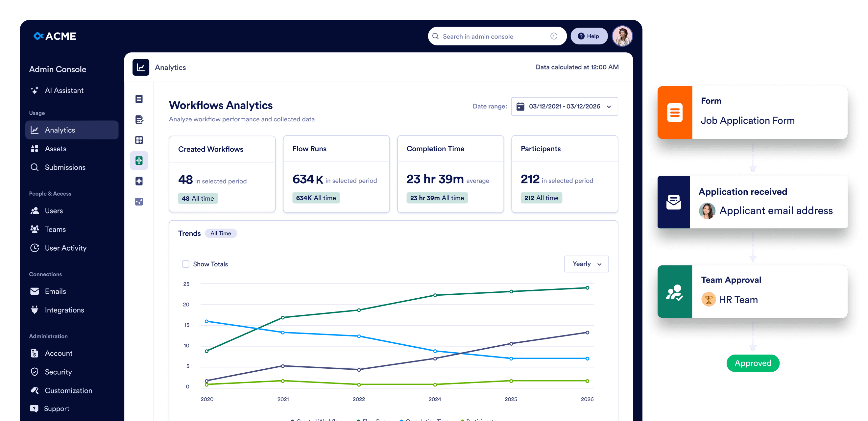The image size is (868, 421).
Task: Click the 2026 Flow Runs data point
Action: coord(587,288)
